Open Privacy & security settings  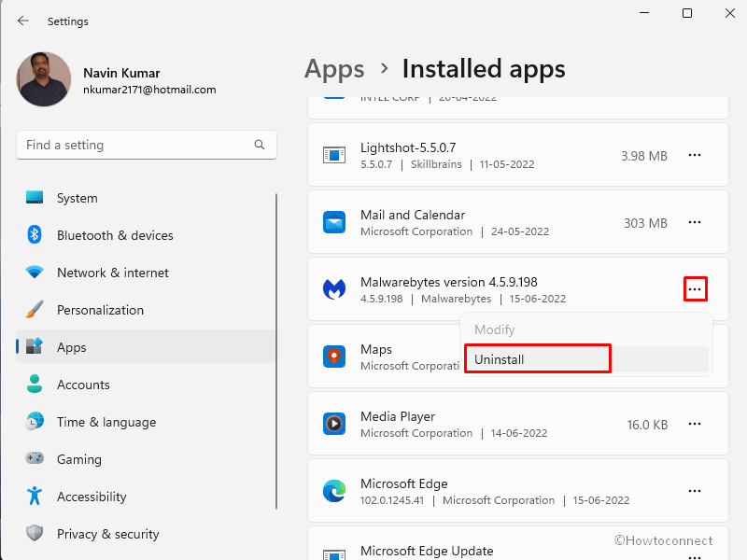146,534
